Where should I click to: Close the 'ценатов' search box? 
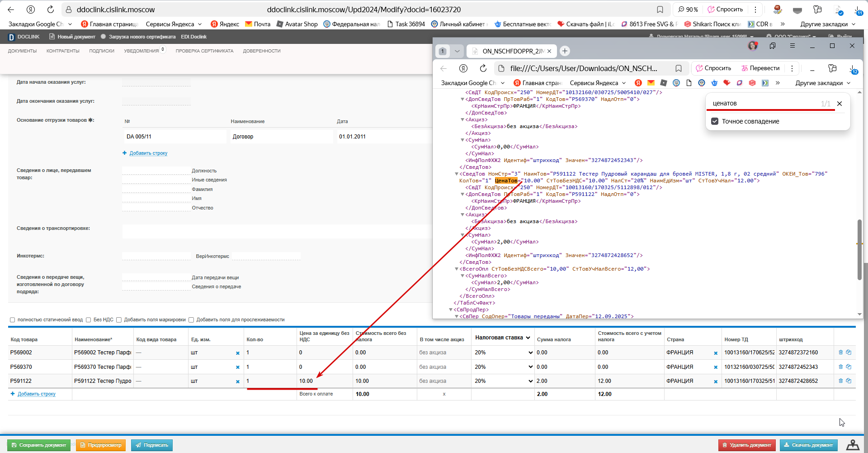(840, 104)
